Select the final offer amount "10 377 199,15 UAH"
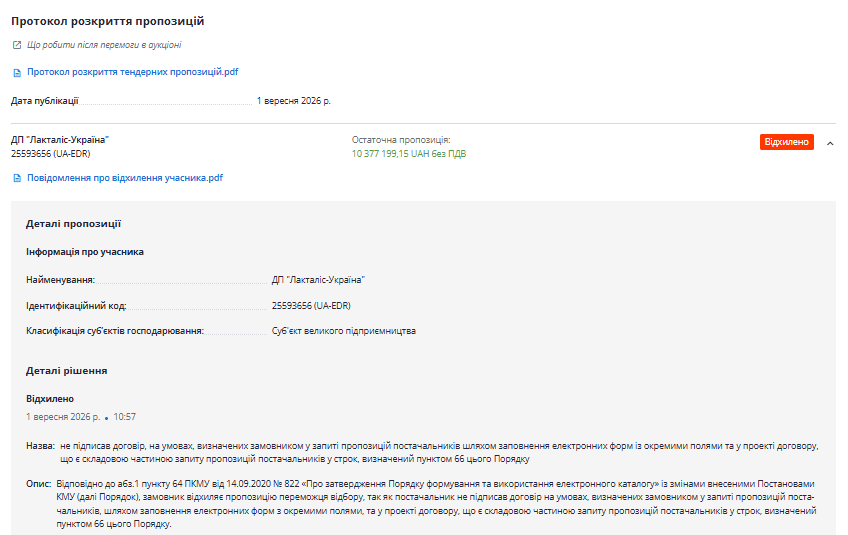 click(390, 154)
